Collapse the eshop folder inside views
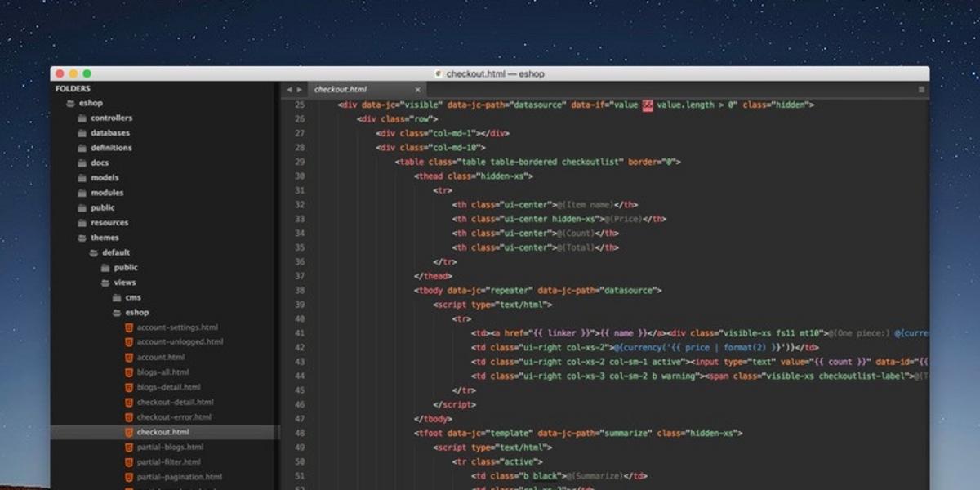980x490 pixels. pos(117,313)
